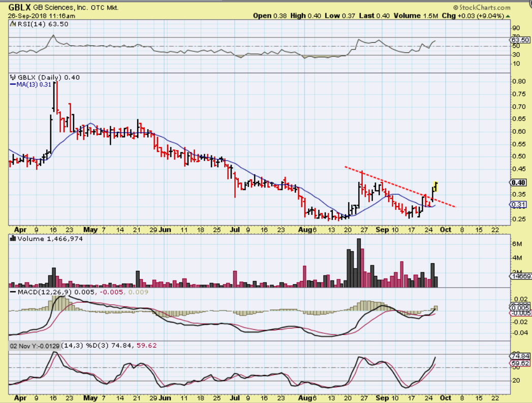
Task: Click the 0.40 last price tag on right axis
Action: click(x=519, y=182)
